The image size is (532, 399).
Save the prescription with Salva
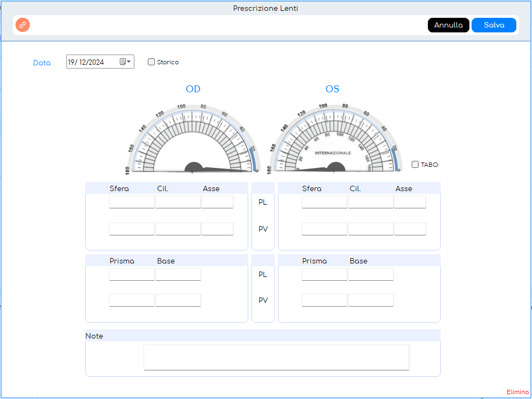[494, 25]
